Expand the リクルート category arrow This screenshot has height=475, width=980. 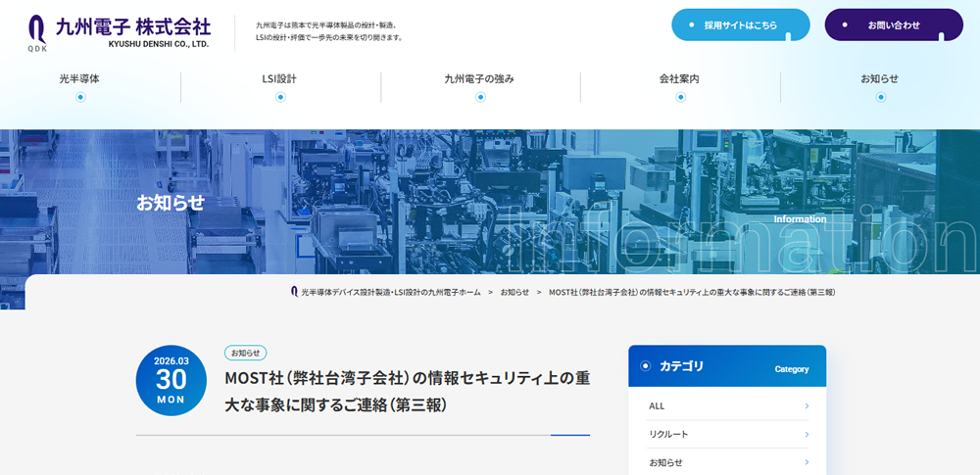(x=807, y=434)
